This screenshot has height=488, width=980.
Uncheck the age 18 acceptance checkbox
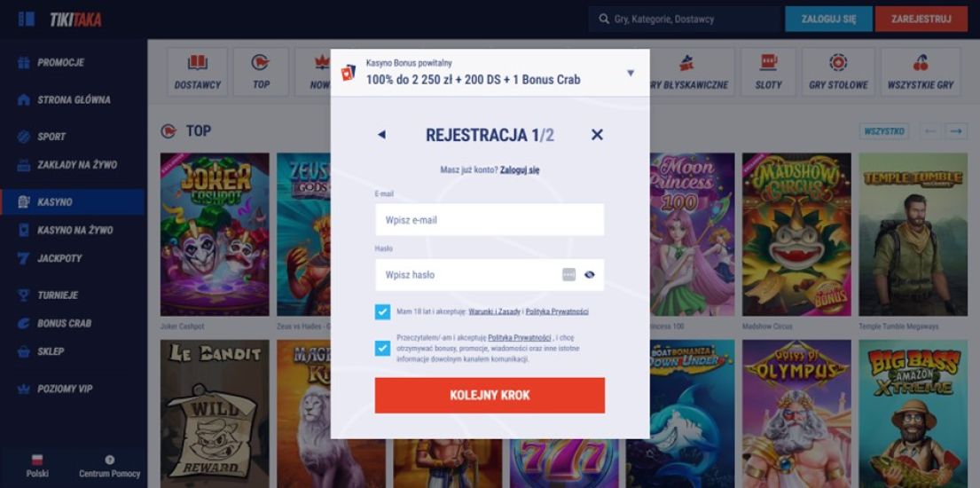coord(382,311)
